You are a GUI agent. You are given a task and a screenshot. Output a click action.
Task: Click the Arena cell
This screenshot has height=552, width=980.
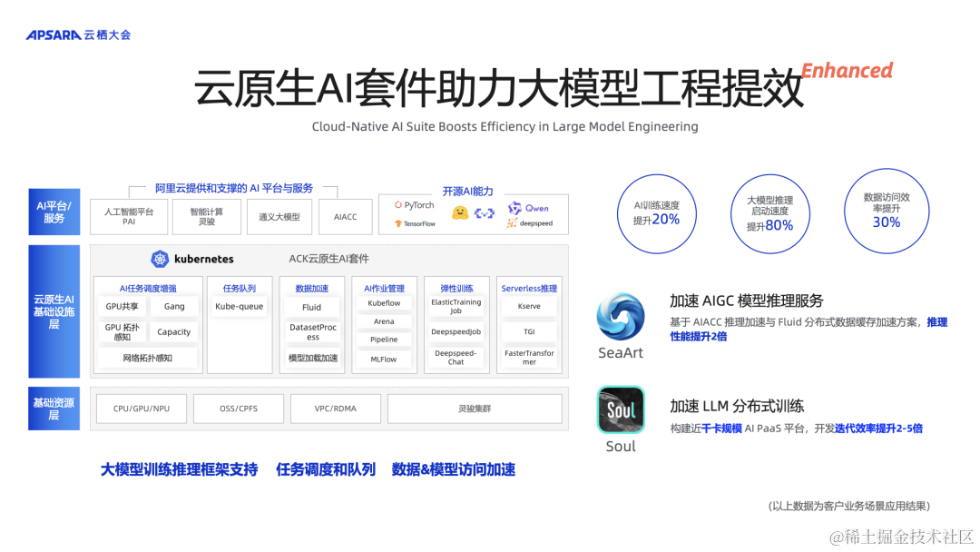pos(384,321)
